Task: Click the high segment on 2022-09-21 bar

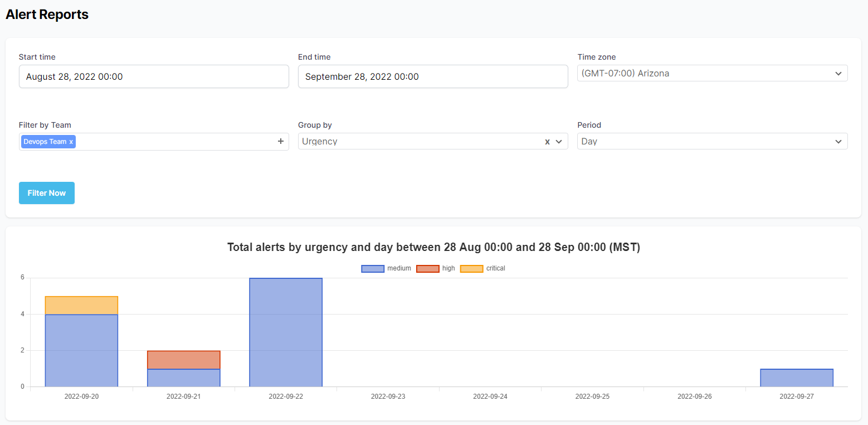Action: (183, 360)
